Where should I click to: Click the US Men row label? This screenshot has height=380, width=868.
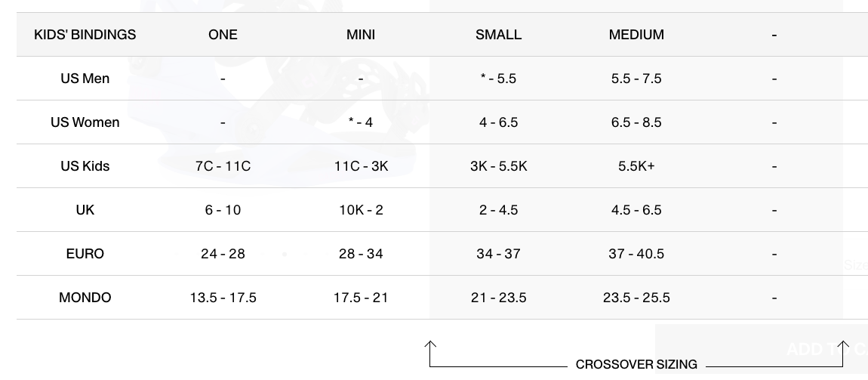pyautogui.click(x=85, y=79)
